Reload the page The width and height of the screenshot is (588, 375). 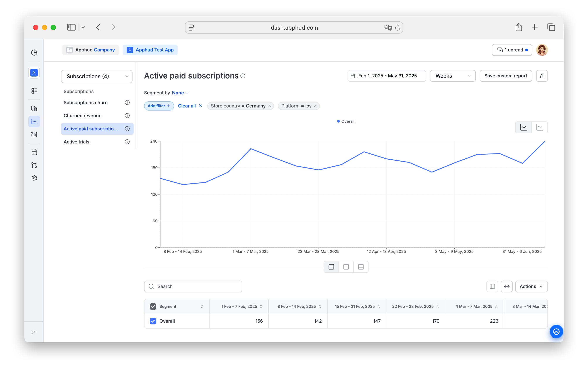click(397, 28)
